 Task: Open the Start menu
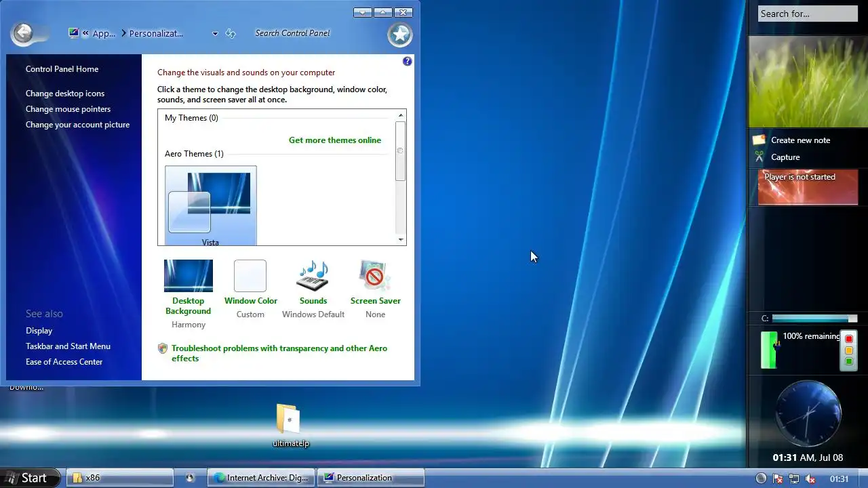pyautogui.click(x=30, y=478)
